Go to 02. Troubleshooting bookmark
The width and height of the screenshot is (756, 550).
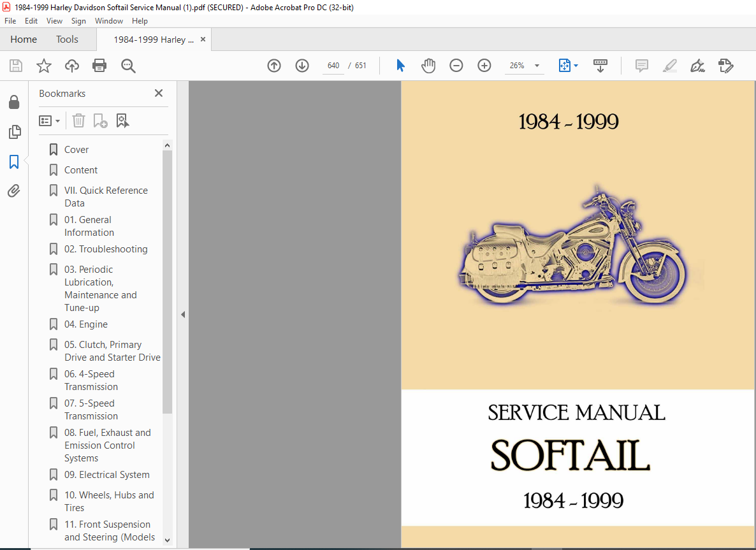[x=106, y=249]
